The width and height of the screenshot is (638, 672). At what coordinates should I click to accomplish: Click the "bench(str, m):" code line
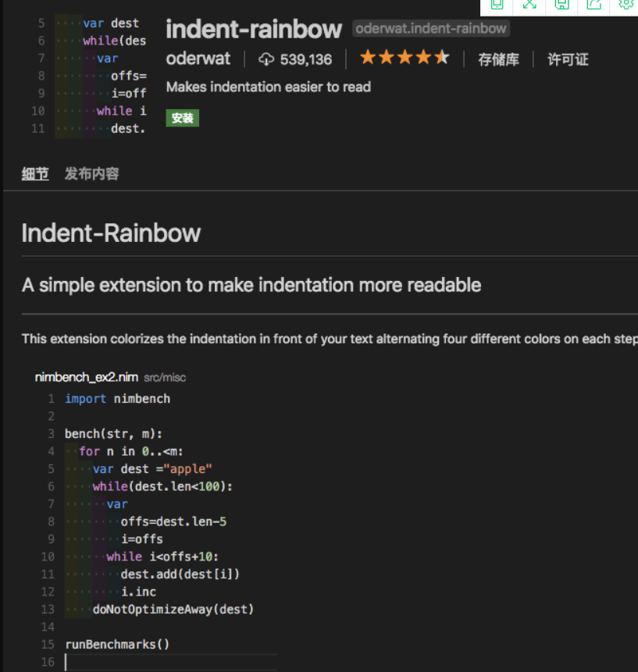click(x=114, y=434)
